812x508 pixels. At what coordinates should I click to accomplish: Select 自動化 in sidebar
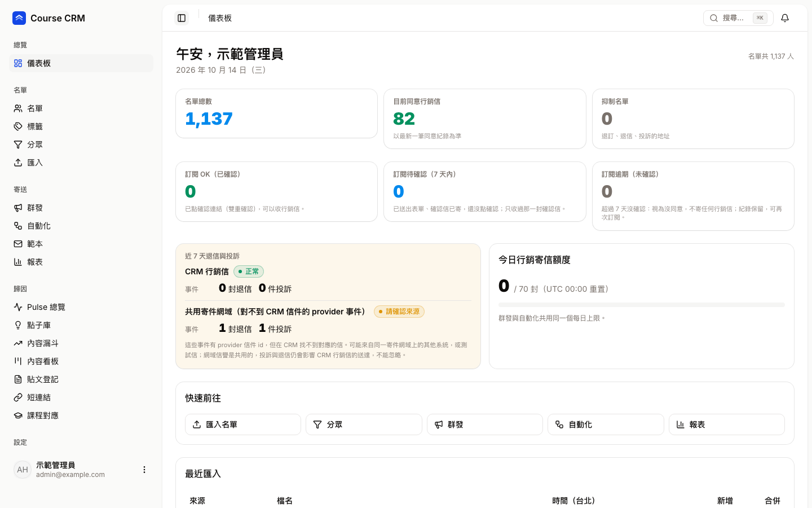click(81, 226)
